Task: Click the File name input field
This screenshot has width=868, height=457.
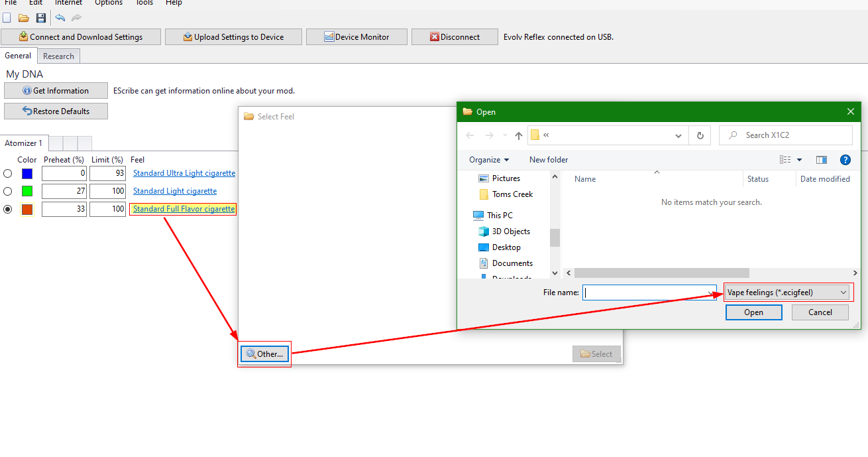Action: tap(645, 293)
